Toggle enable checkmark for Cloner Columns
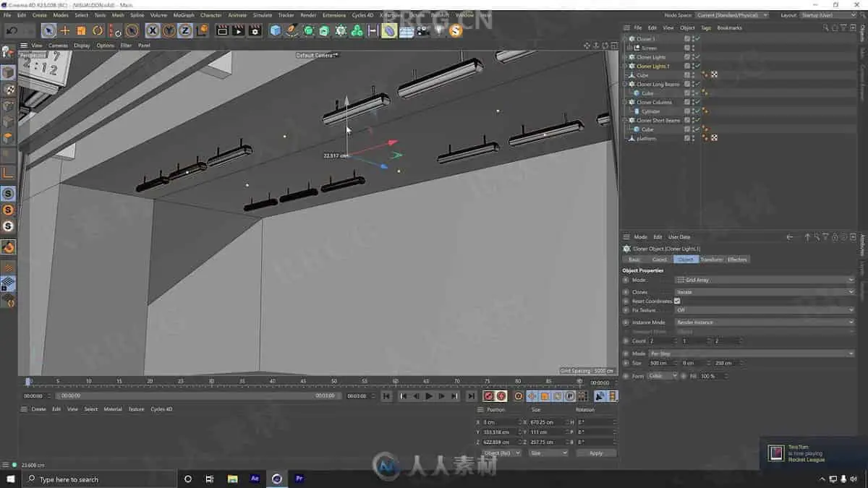The width and height of the screenshot is (868, 488). [698, 102]
